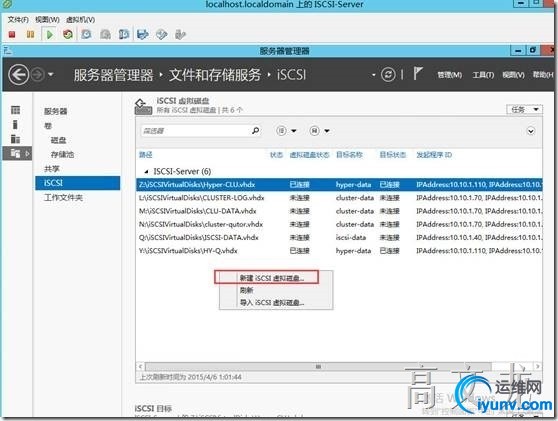Select 卷 in the navigation pane
558x421 pixels.
tap(48, 126)
